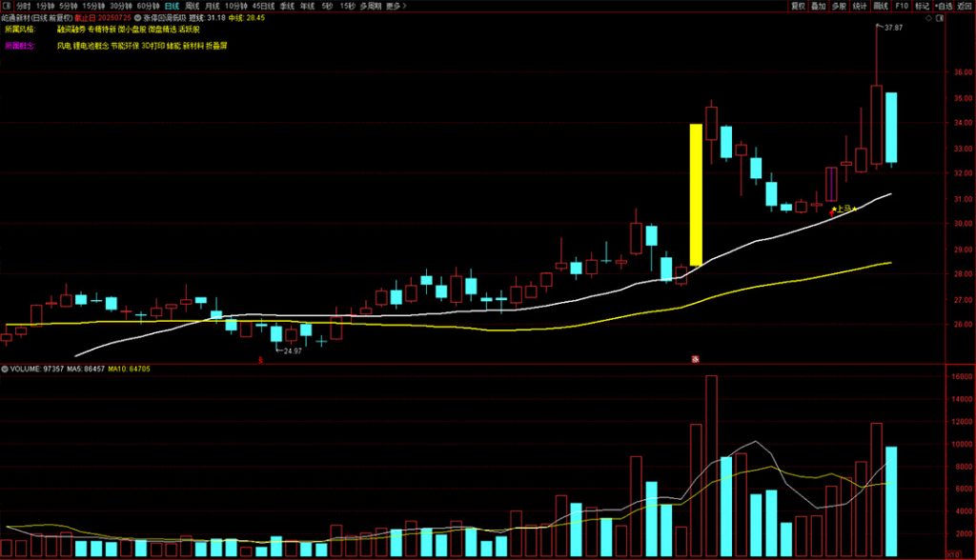The image size is (976, 560).
Task: Open the 多周期 multi-period options
Action: (x=370, y=6)
